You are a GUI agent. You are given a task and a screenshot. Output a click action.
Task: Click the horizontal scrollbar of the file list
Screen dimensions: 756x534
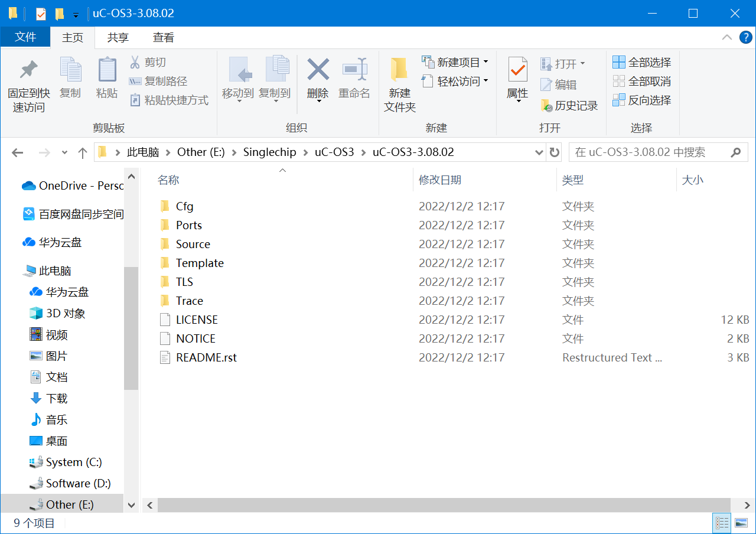pyautogui.click(x=444, y=506)
